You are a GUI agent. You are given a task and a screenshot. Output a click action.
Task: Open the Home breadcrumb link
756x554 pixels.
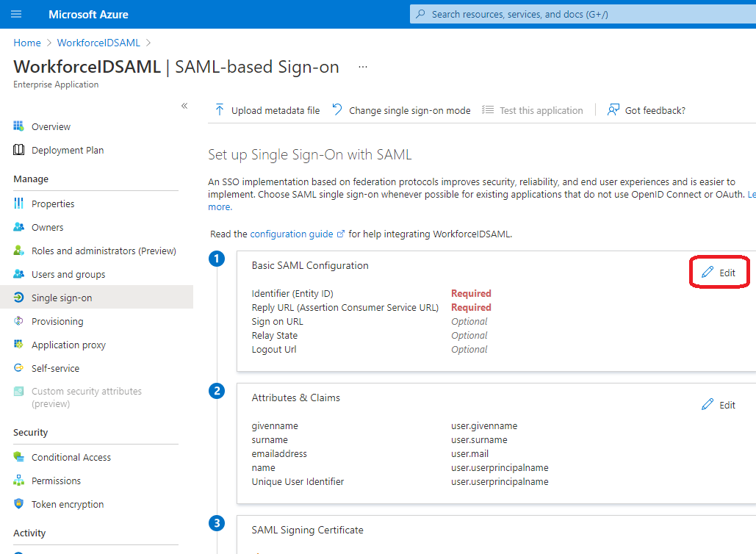point(27,43)
